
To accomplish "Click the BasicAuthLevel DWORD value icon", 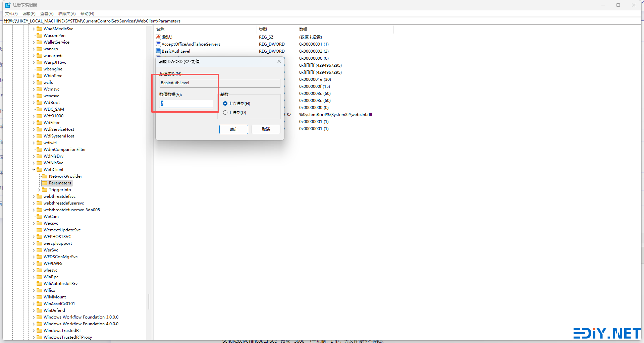I will click(158, 51).
